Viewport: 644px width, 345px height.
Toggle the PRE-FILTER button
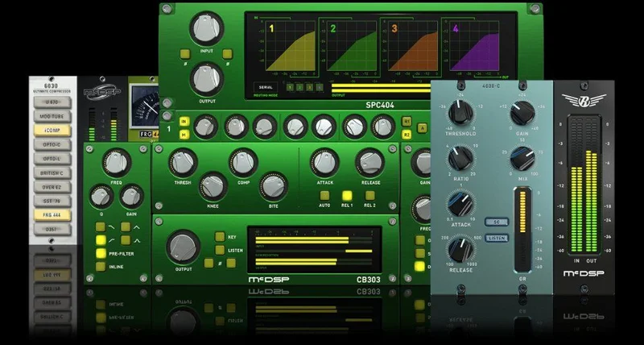[x=101, y=254]
